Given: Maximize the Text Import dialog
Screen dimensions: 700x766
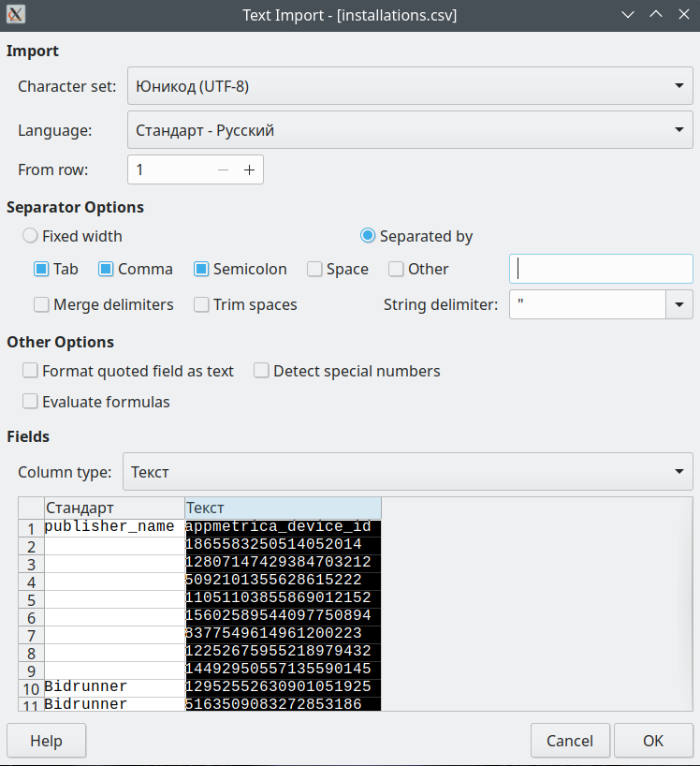Looking at the screenshot, I should [x=656, y=15].
